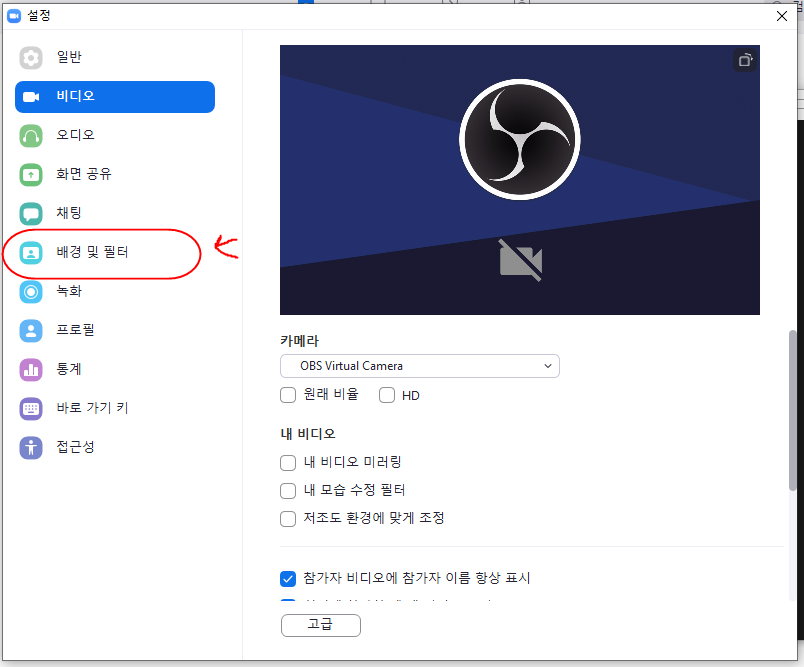
Task: Click the 접근성 accessibility icon
Action: tap(31, 448)
